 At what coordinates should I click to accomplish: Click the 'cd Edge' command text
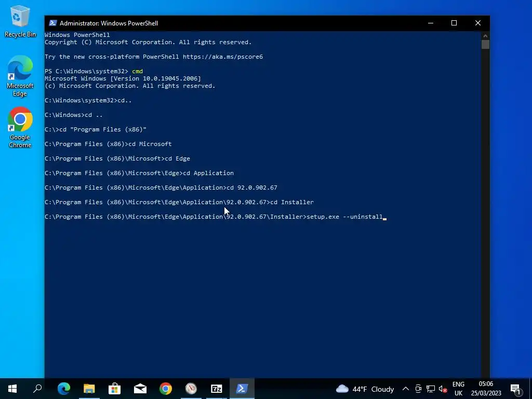178,158
